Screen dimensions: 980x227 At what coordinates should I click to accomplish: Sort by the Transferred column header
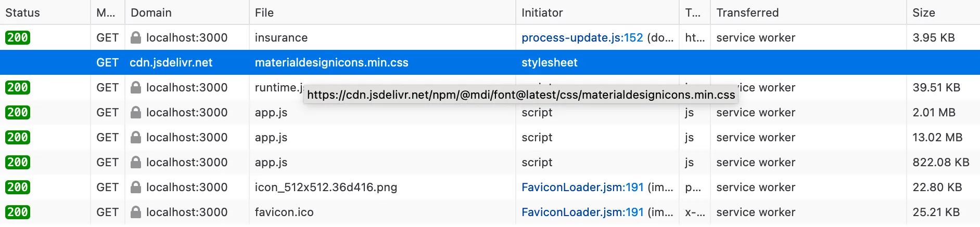(x=747, y=12)
